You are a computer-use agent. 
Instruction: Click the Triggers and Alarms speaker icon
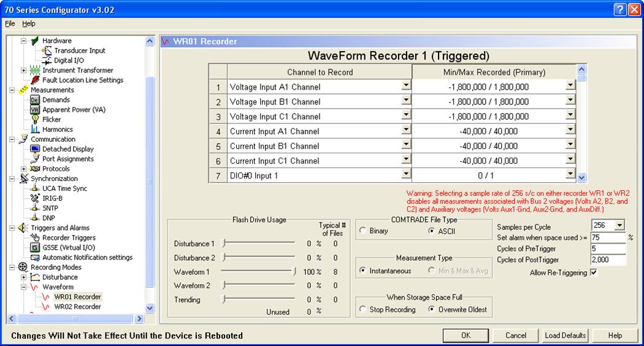pos(23,228)
